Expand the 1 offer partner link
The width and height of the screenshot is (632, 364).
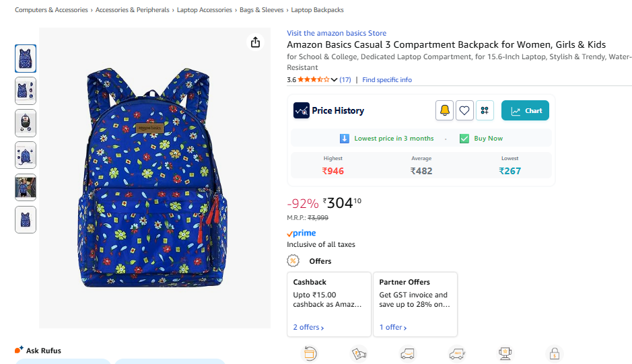(393, 328)
